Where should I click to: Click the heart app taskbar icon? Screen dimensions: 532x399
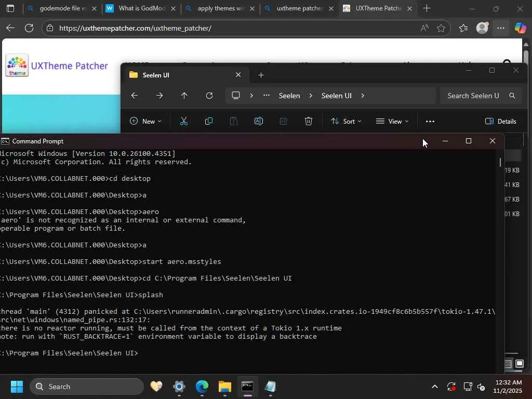tap(156, 387)
